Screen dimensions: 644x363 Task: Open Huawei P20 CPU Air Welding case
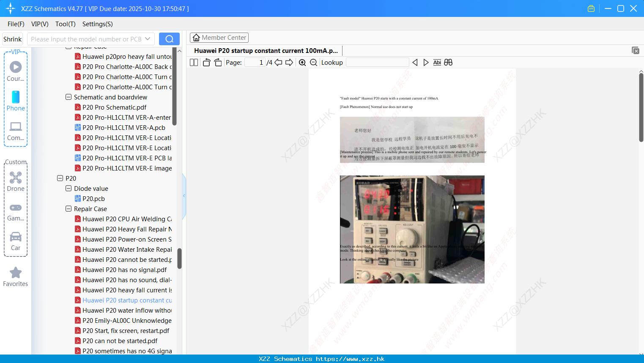tap(123, 219)
